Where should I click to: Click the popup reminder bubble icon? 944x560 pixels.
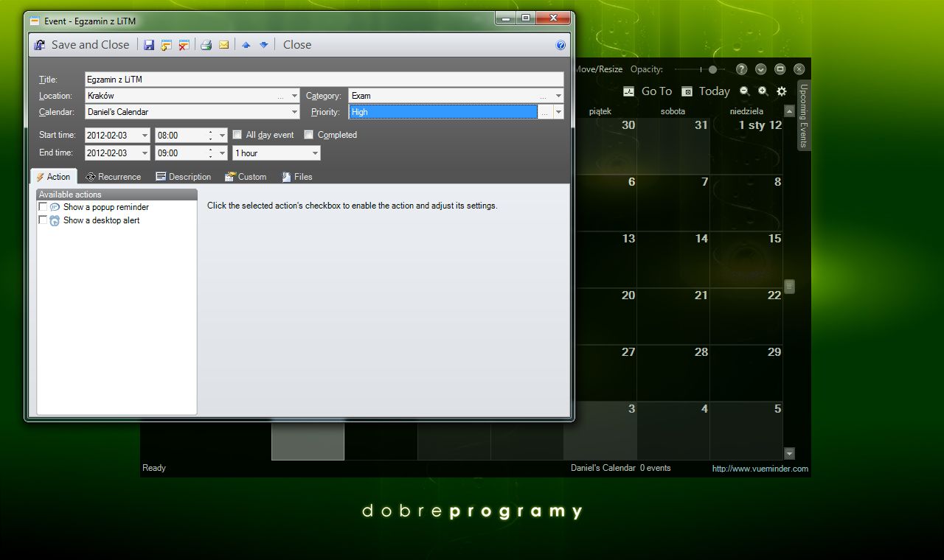point(55,208)
